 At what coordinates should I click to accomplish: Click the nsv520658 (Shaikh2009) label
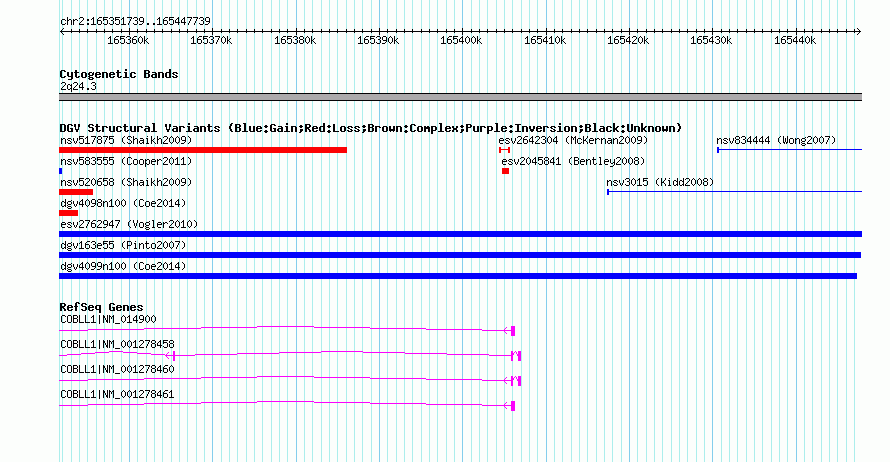tap(126, 182)
